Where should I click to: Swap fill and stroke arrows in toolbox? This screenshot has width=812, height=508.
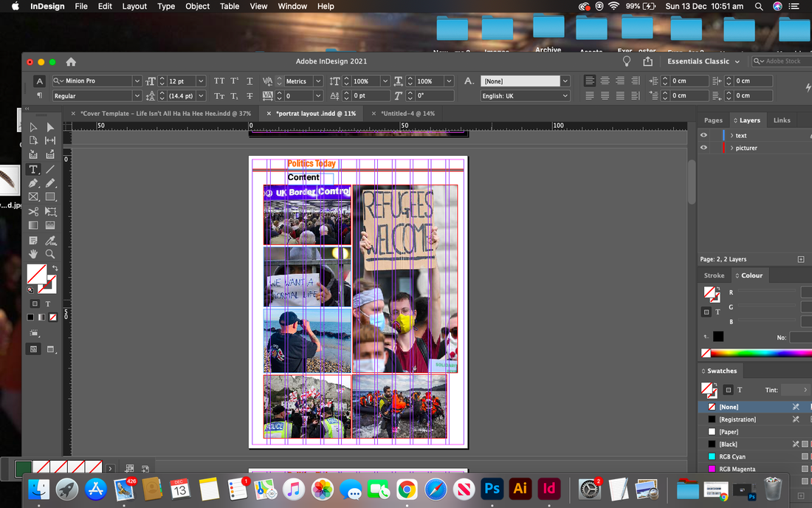(55, 268)
